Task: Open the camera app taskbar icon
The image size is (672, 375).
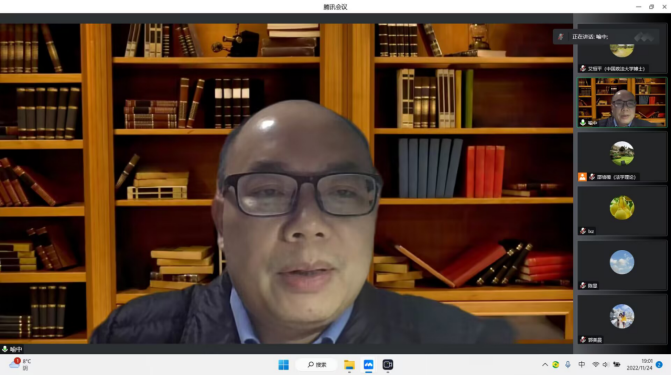Action: [x=388, y=365]
